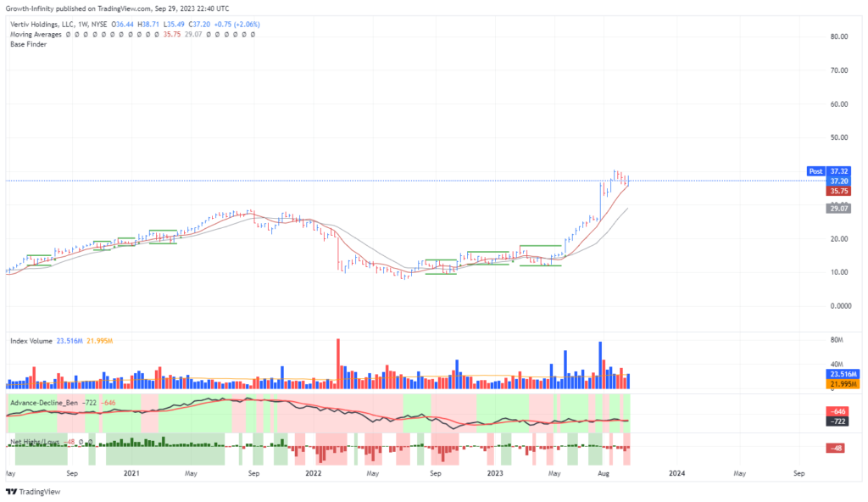Image resolution: width=868 pixels, height=502 pixels.
Task: Click the gray 29.07 moving average price tag
Action: [x=840, y=208]
